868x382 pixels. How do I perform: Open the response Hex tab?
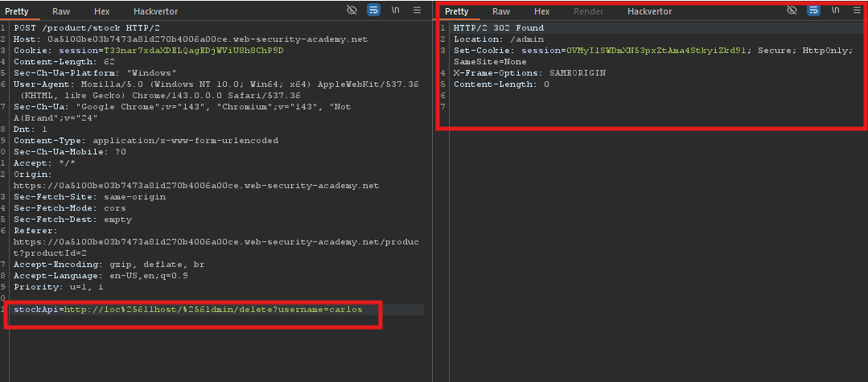pos(542,11)
